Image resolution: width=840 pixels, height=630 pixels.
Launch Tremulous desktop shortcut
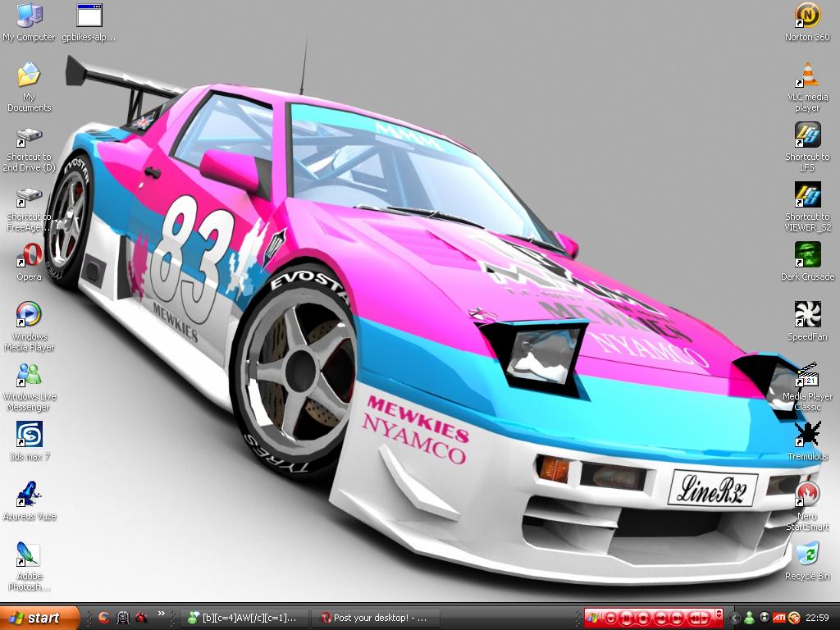(807, 441)
